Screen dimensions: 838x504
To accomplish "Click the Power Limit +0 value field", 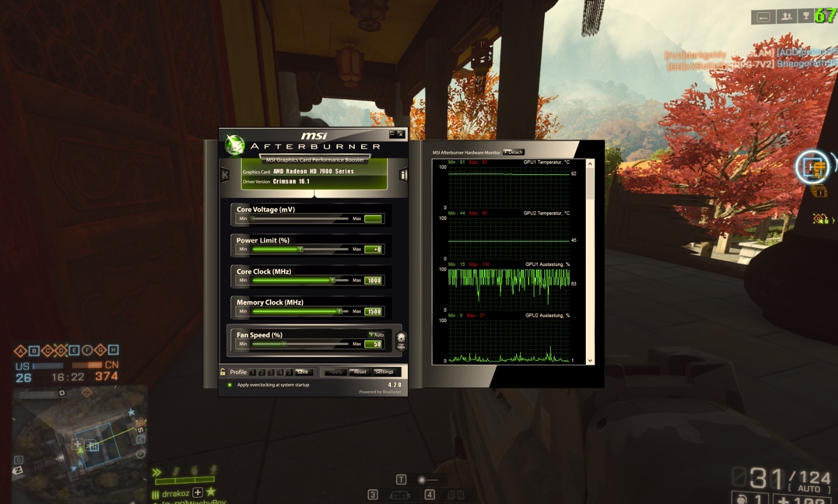I will point(373,249).
